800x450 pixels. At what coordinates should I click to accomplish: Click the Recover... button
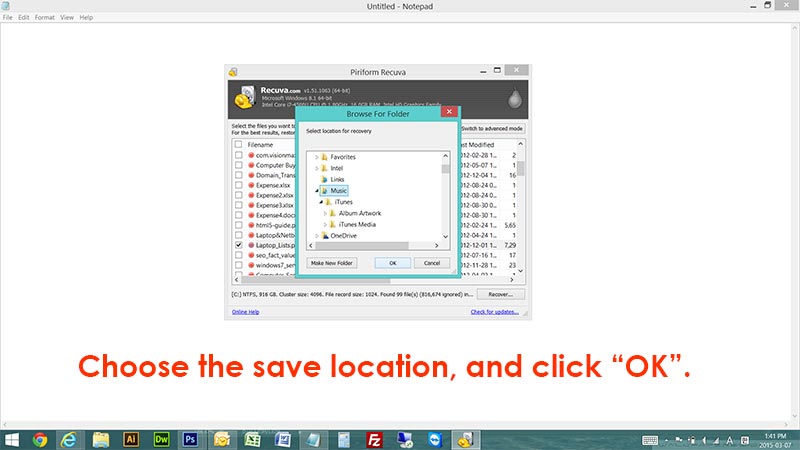(501, 294)
